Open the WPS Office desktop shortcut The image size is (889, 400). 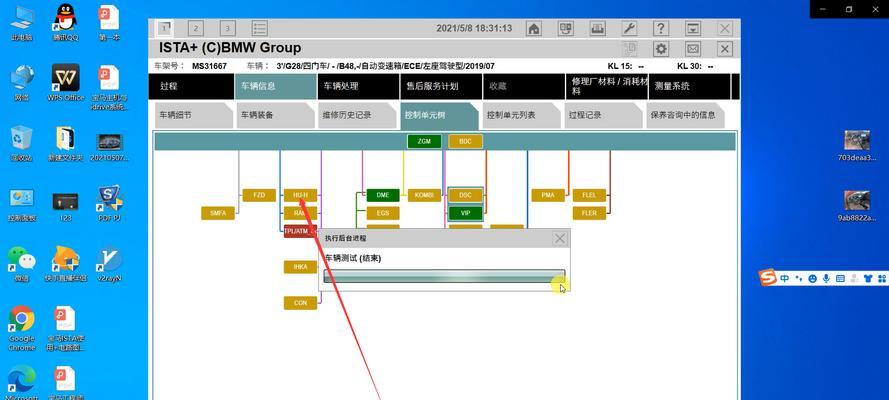[66, 83]
